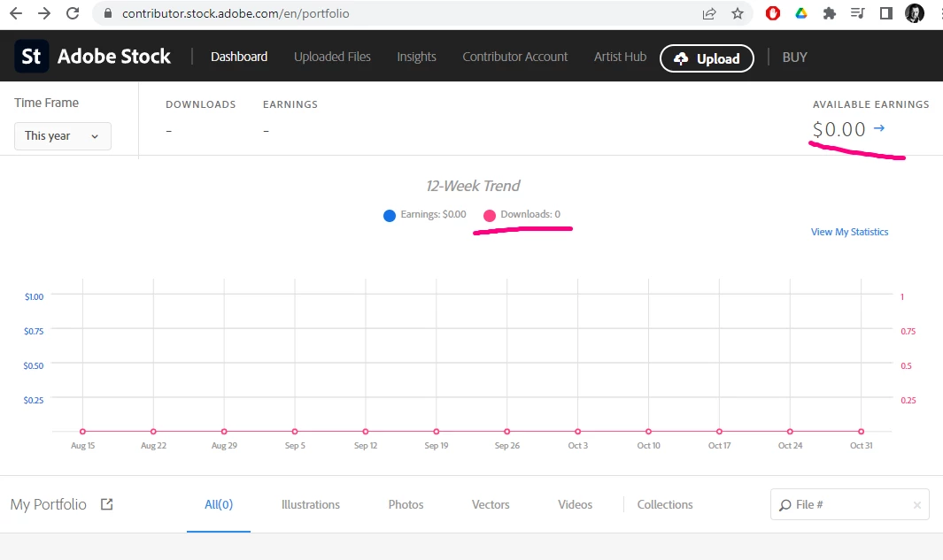This screenshot has width=943, height=560.
Task: Go forward with the browser forward arrow
Action: click(x=44, y=13)
